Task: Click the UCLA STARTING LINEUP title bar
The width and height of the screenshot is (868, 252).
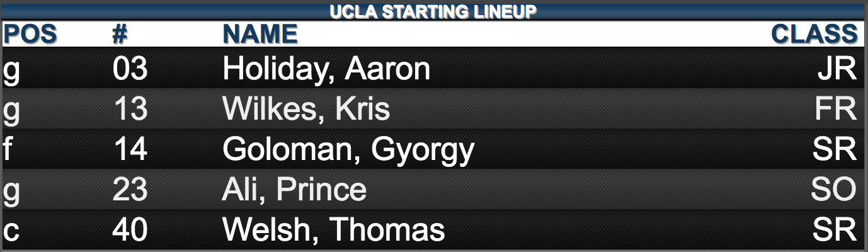Action: pyautogui.click(x=433, y=11)
